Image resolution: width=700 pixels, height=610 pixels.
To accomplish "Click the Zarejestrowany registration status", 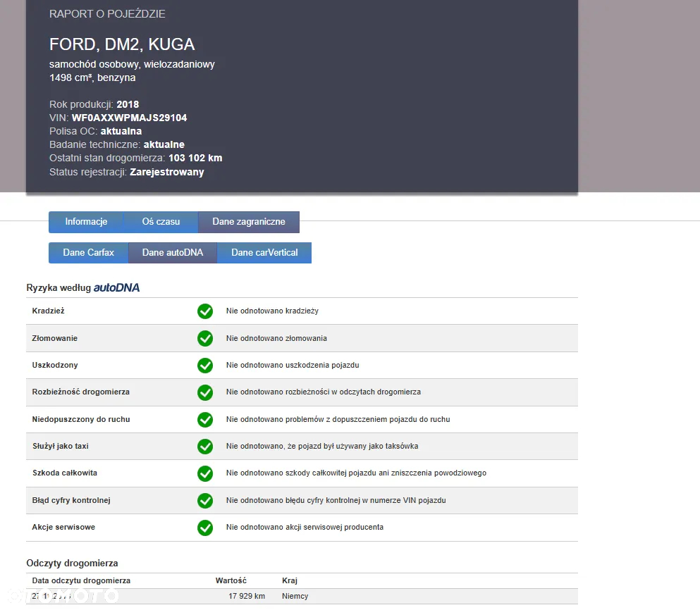I will click(166, 172).
